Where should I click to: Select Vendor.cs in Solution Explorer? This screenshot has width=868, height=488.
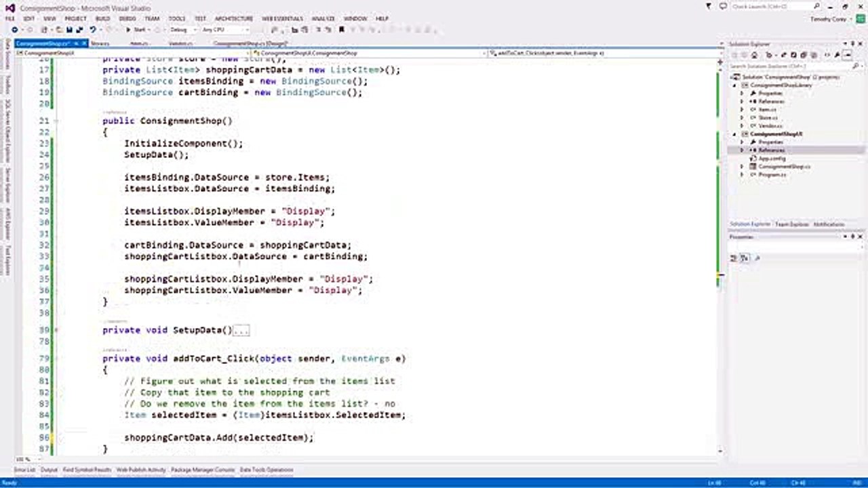769,126
